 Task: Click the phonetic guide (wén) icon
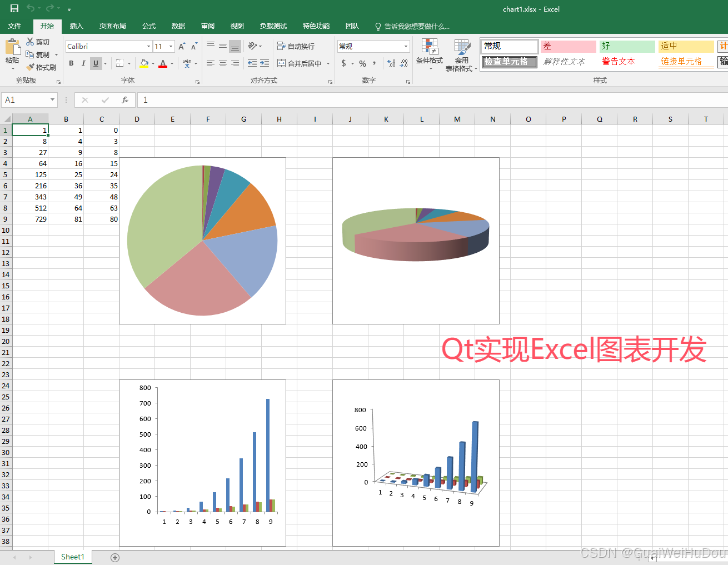pyautogui.click(x=187, y=63)
